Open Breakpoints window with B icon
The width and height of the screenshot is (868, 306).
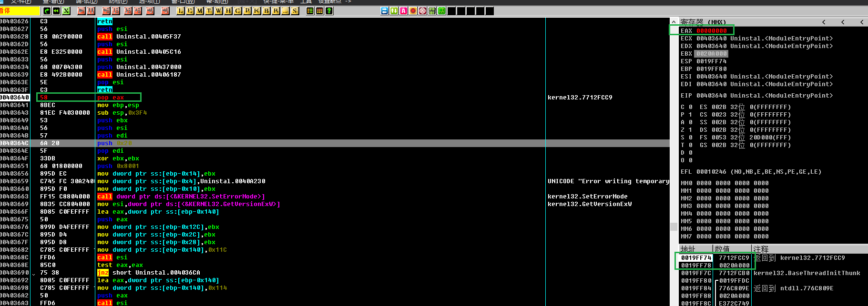coord(266,11)
